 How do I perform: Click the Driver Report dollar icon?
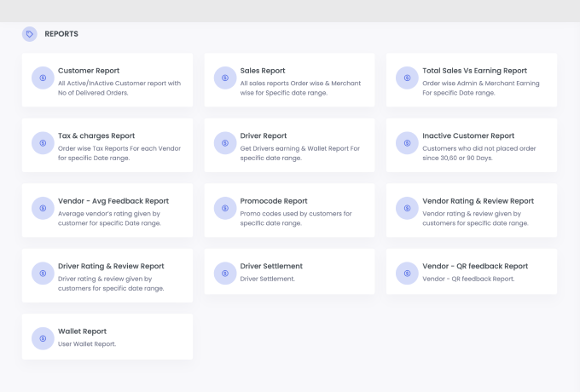[x=225, y=143]
